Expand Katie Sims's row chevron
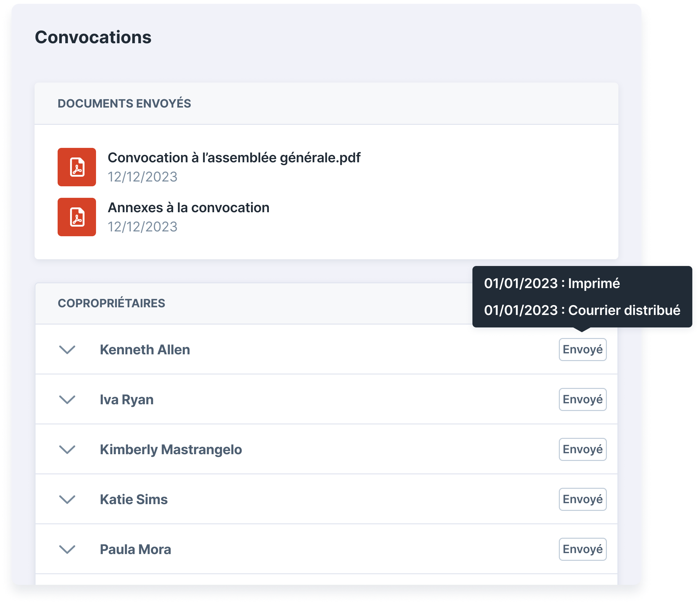This screenshot has height=604, width=700. pos(67,499)
